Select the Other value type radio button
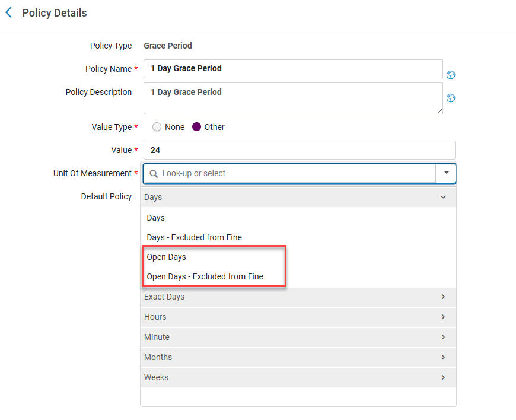The height and width of the screenshot is (420, 516). coord(197,127)
